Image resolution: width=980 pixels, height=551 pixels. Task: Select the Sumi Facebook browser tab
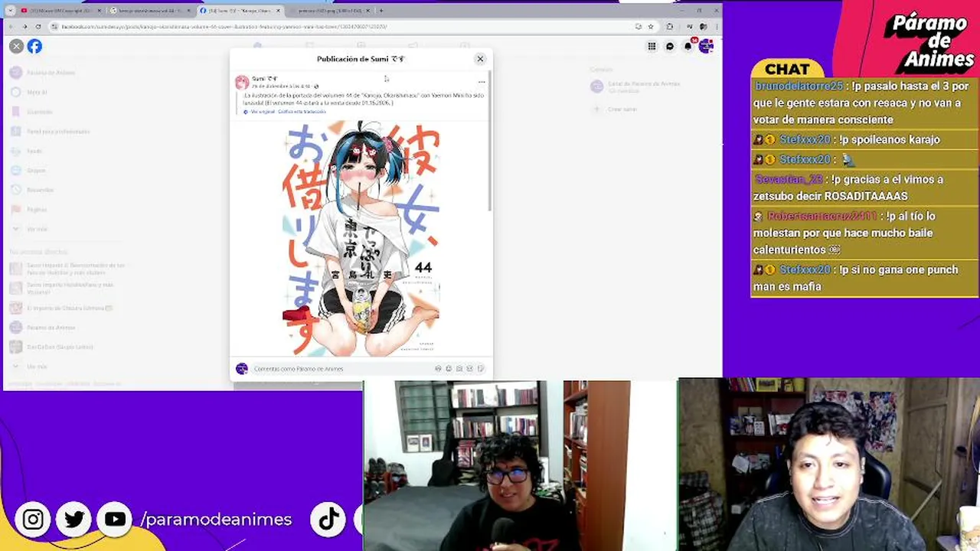239,11
